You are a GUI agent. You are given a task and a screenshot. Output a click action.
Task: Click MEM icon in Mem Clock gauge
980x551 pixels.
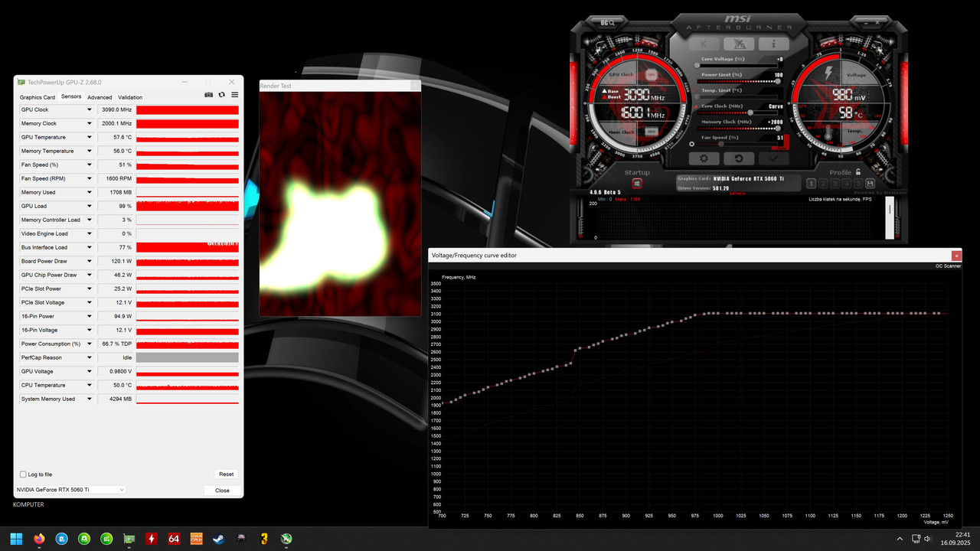coord(652,132)
